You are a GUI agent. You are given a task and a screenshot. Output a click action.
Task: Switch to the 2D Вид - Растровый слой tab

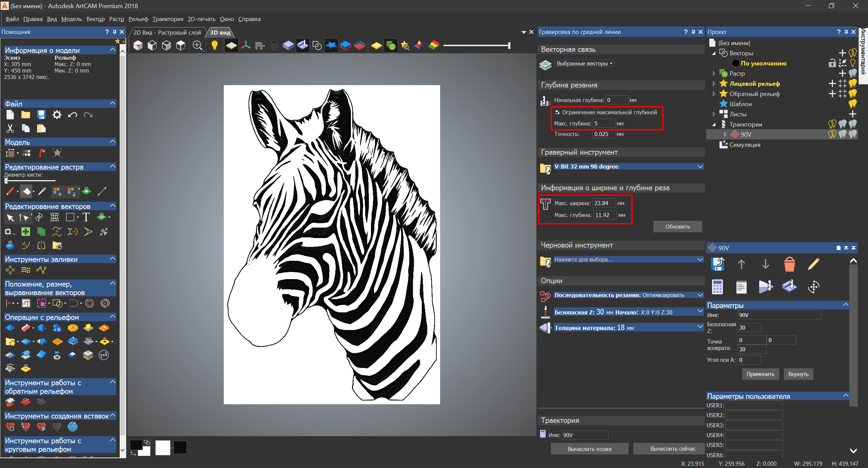point(167,33)
